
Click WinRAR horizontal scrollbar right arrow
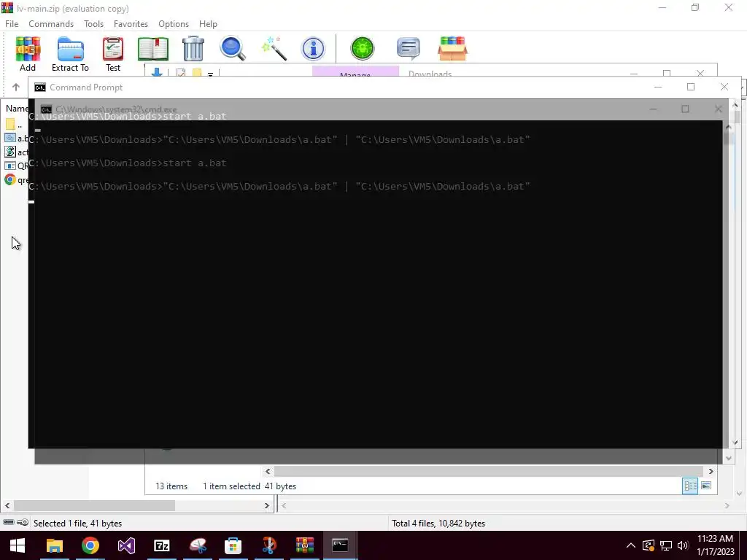pyautogui.click(x=266, y=505)
